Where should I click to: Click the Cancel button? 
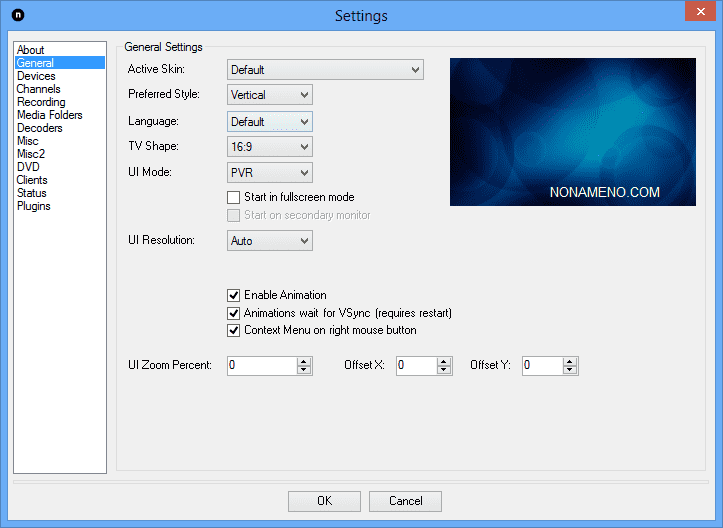pos(405,501)
